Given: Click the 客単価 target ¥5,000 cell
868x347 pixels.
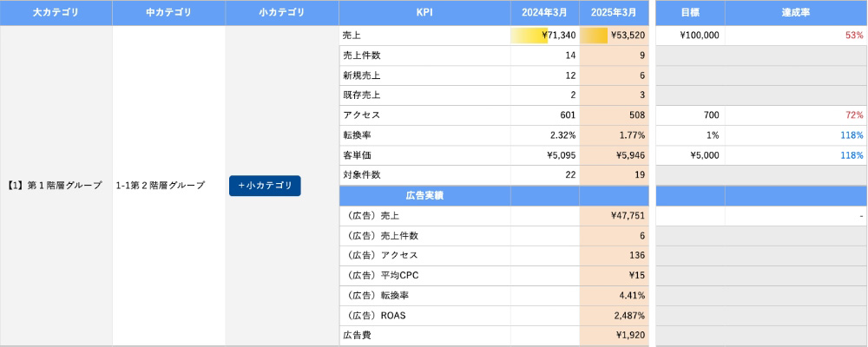Looking at the screenshot, I should (690, 155).
